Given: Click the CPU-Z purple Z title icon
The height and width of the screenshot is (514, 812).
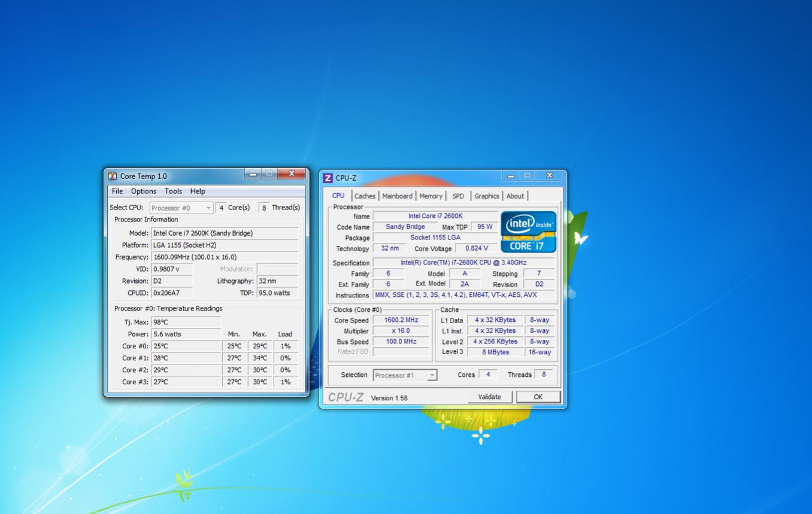Looking at the screenshot, I should point(328,178).
